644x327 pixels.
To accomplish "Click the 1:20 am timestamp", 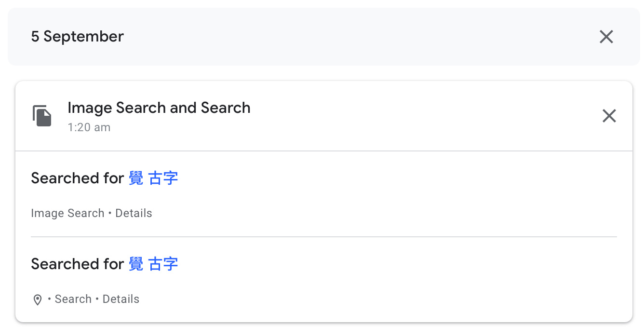I will 89,128.
